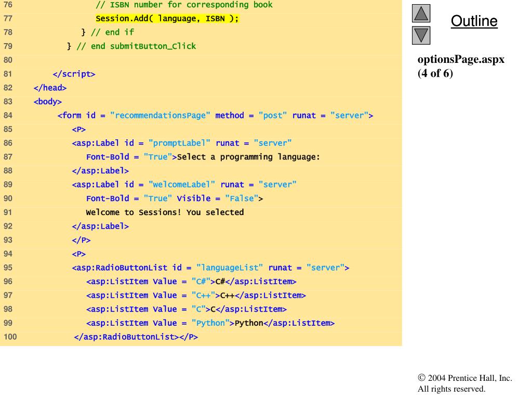Viewport: 532px width, 399px height.
Task: Click the '// end submitButton_Click' comment
Action: click(136, 46)
